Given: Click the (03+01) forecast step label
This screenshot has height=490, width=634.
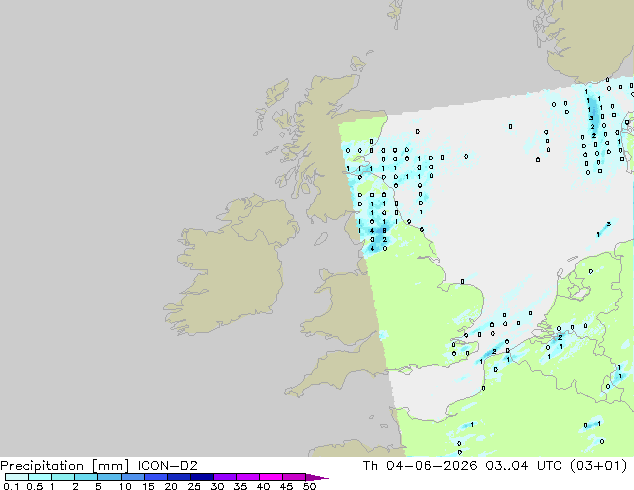Looking at the screenshot, I should [x=598, y=466].
